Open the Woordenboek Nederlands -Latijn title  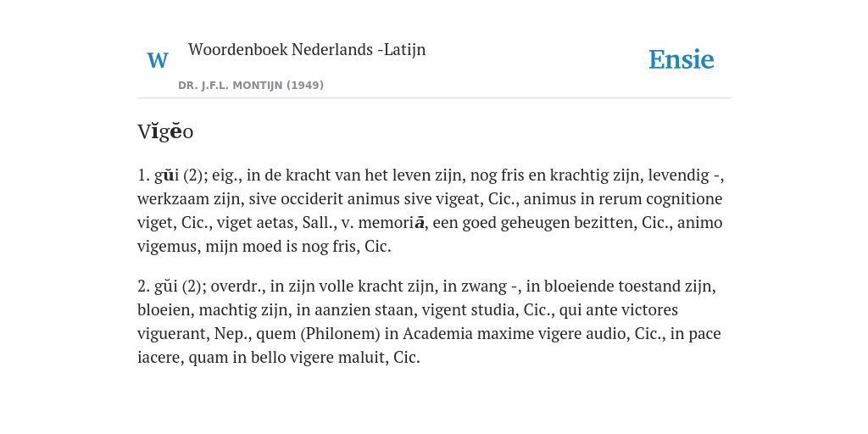tap(307, 49)
